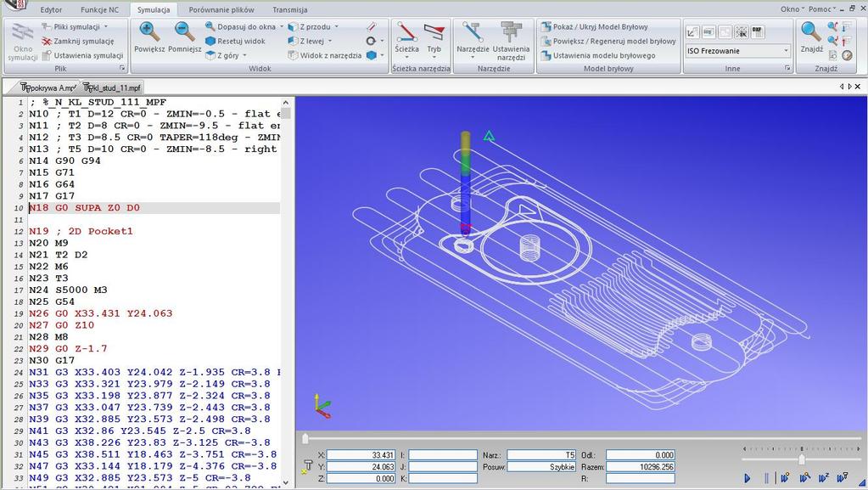The width and height of the screenshot is (868, 490).
Task: Click the large Znajdź magnifier icon
Action: tap(811, 32)
